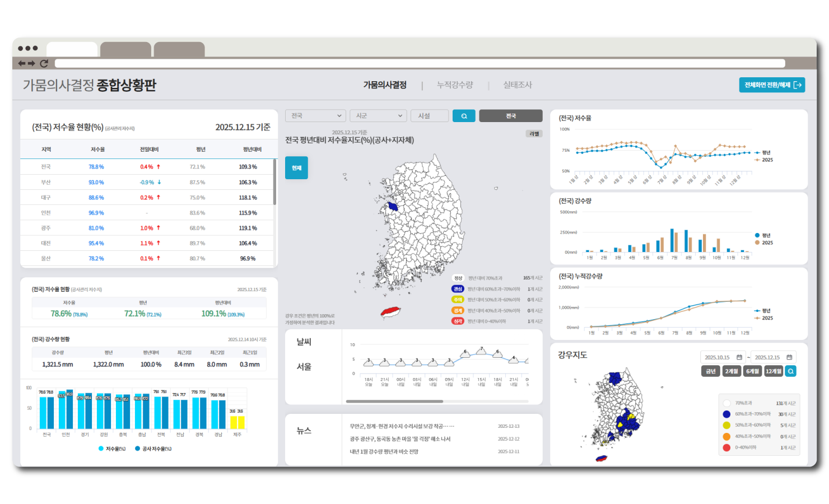Expand the 시군 district dropdown
Image resolution: width=829 pixels, height=504 pixels.
pos(378,116)
